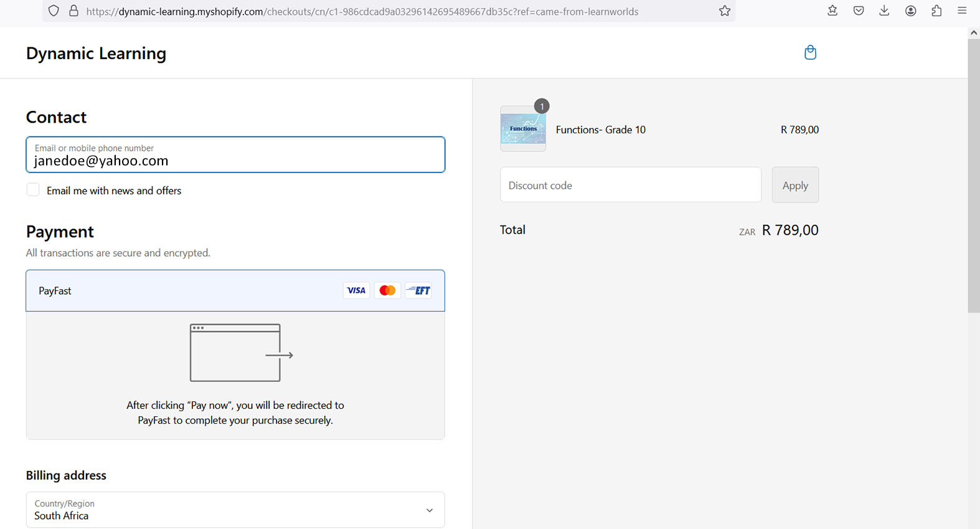Expand the Country/Region dropdown
980x529 pixels.
(x=235, y=510)
